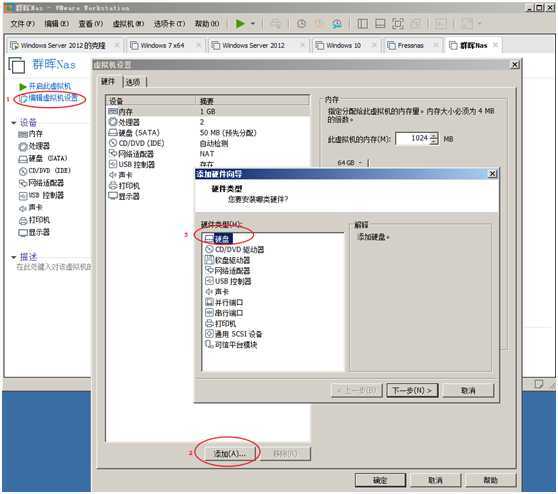Click 显示器 icon in left sidebar list
This screenshot has width=558, height=494.
23,233
